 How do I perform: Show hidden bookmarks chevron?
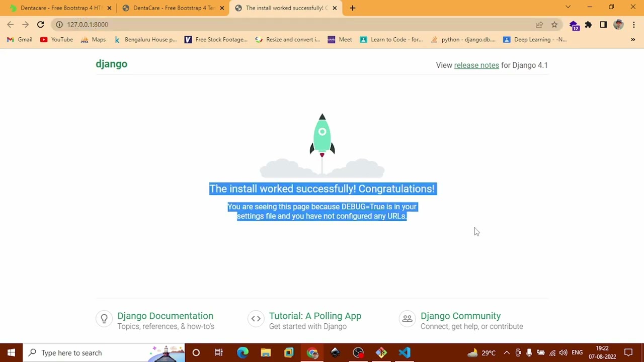633,40
